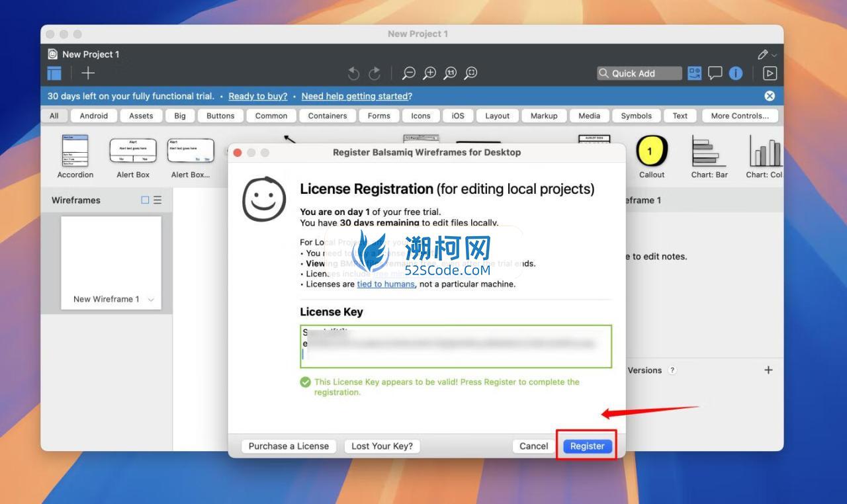
Task: Select the Common category
Action: coord(271,116)
